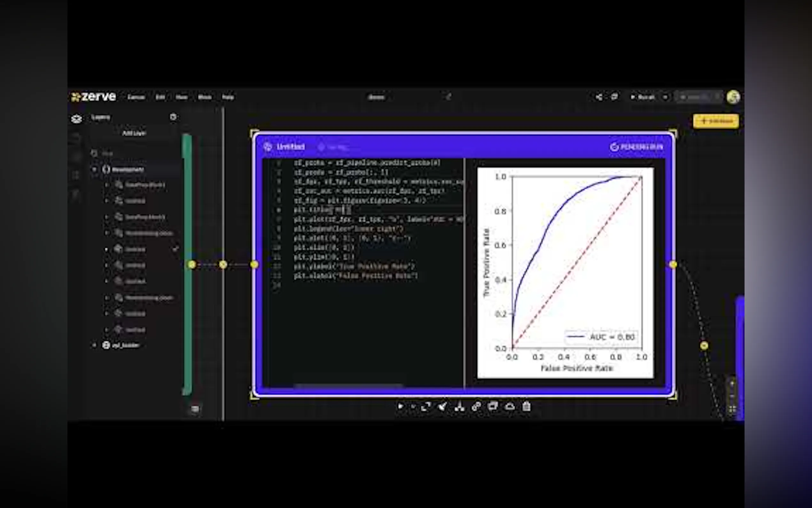
Task: Click the yellow Add block button
Action: (x=716, y=121)
